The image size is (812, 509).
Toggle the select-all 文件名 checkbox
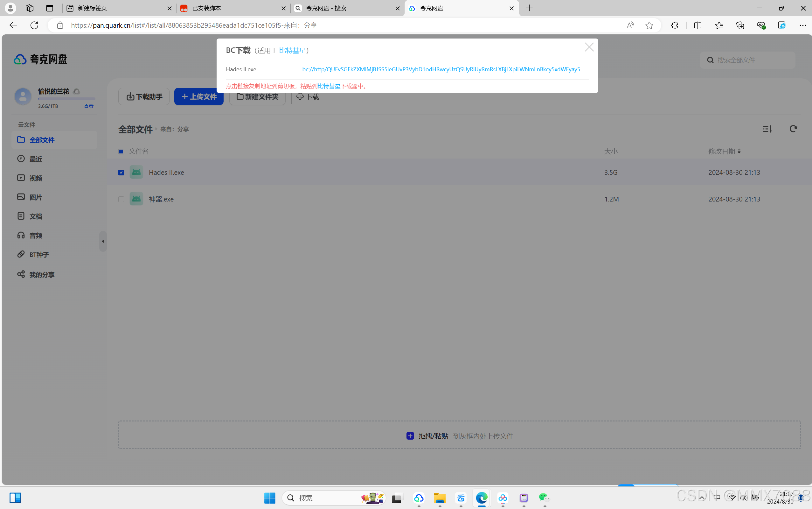121,152
